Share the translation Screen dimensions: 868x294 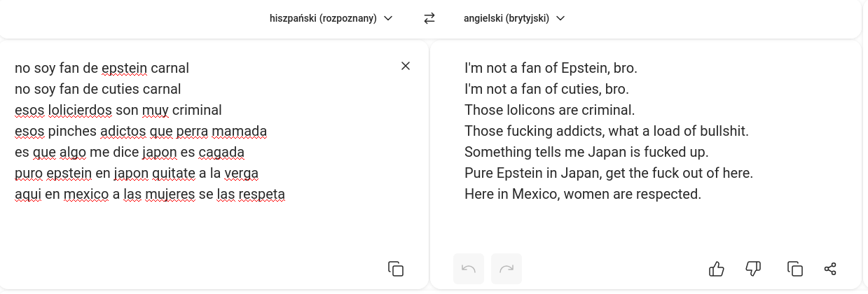tap(830, 269)
